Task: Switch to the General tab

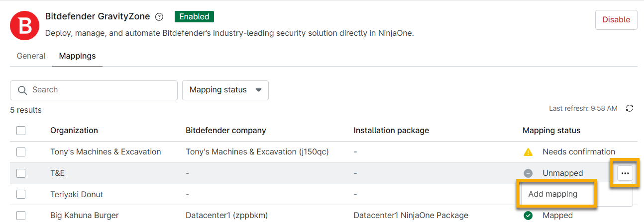Action: click(x=31, y=56)
